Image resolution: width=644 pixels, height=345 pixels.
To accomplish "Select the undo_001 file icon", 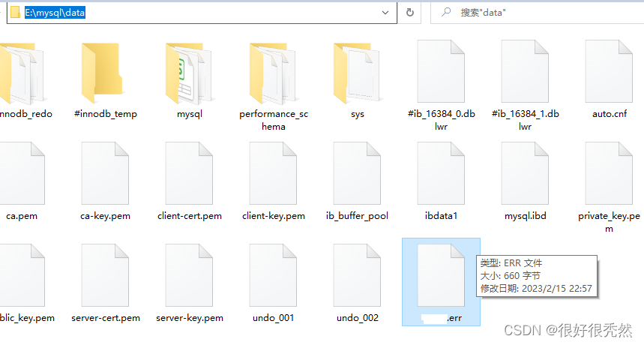I will [273, 275].
